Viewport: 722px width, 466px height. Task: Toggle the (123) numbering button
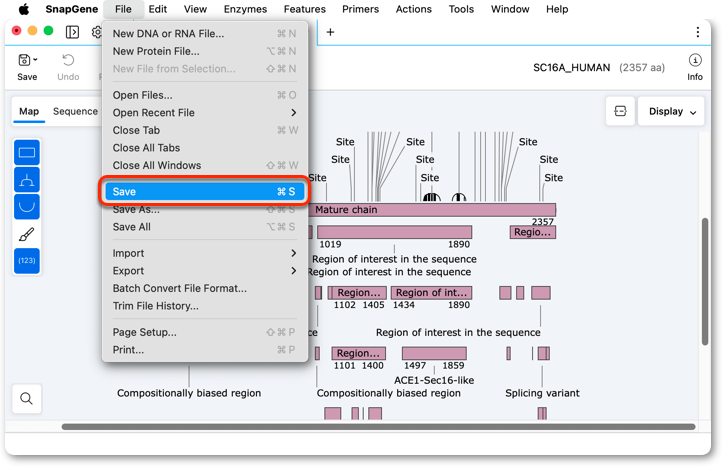tap(27, 261)
